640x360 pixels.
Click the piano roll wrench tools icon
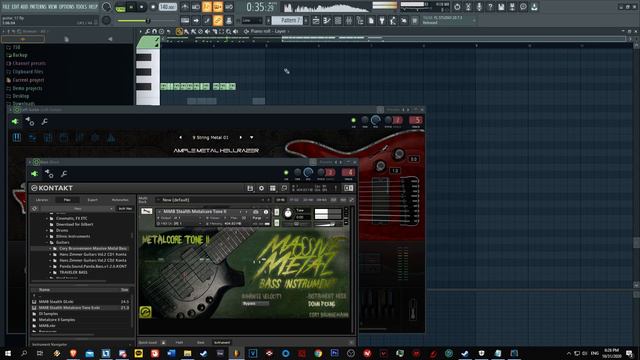(147, 31)
